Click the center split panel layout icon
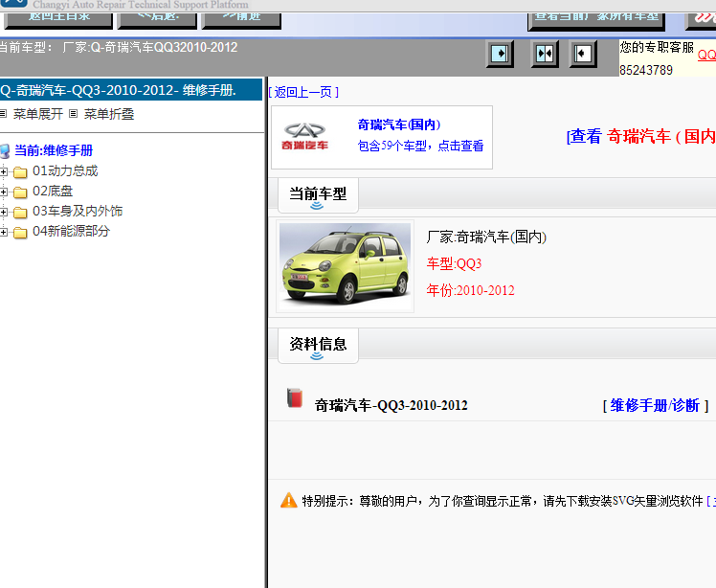The width and height of the screenshot is (716, 588). coord(545,54)
